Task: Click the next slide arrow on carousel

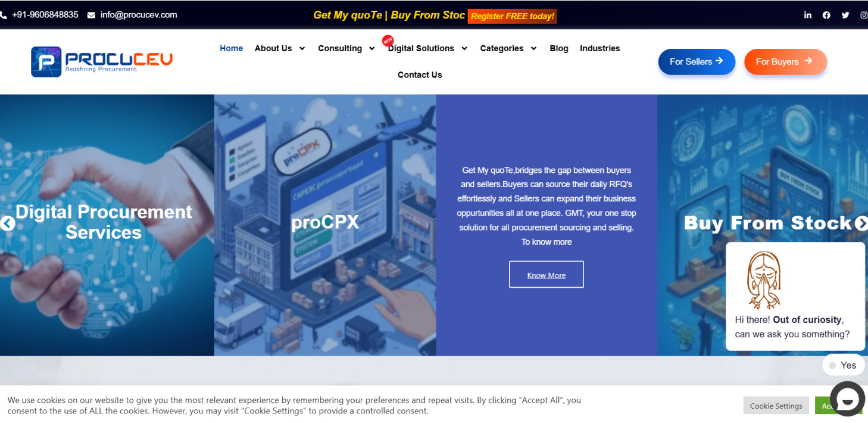Action: click(861, 223)
